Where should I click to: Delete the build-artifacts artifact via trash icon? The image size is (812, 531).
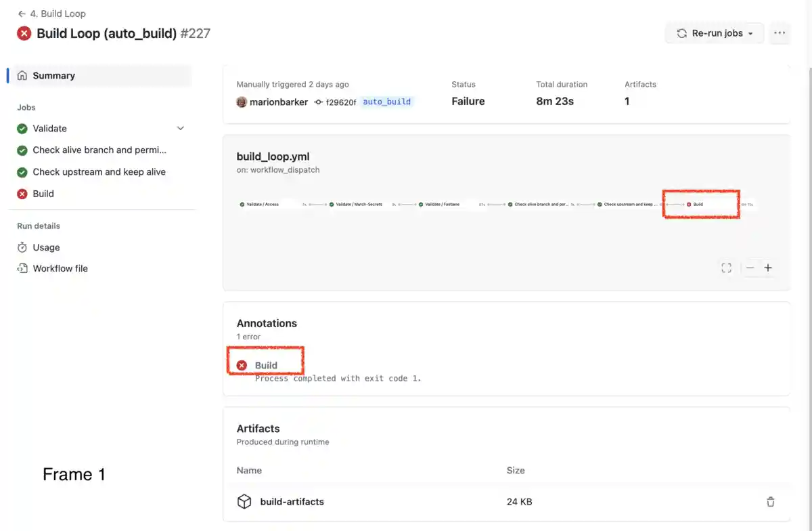(x=770, y=502)
